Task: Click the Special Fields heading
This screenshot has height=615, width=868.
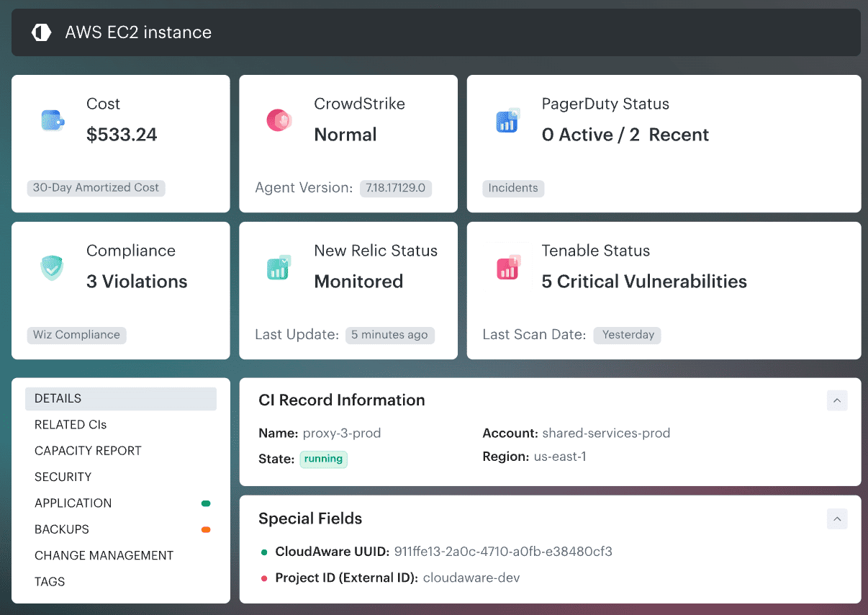Action: pyautogui.click(x=310, y=519)
